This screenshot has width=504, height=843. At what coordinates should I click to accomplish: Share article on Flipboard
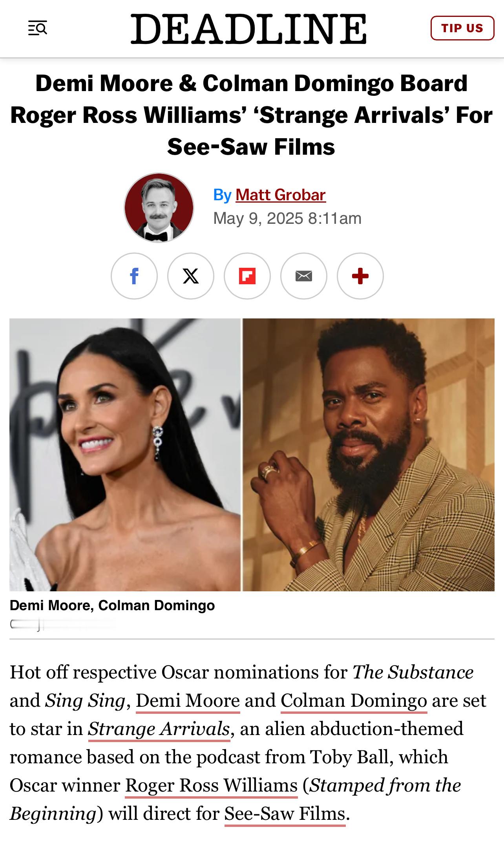point(247,276)
